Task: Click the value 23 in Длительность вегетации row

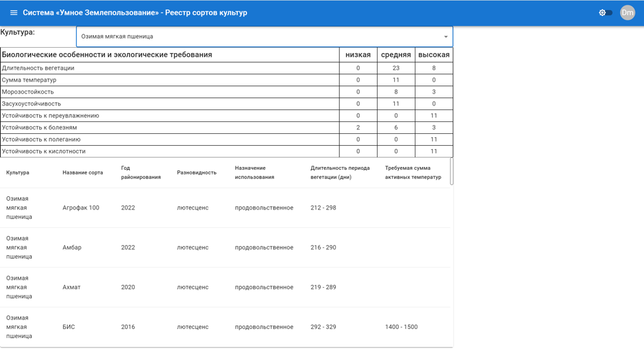Action: (x=396, y=68)
